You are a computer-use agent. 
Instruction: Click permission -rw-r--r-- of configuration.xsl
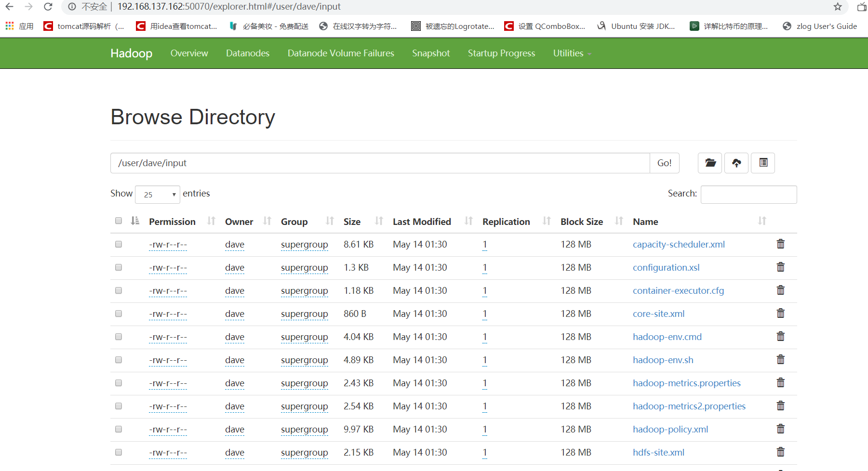168,268
